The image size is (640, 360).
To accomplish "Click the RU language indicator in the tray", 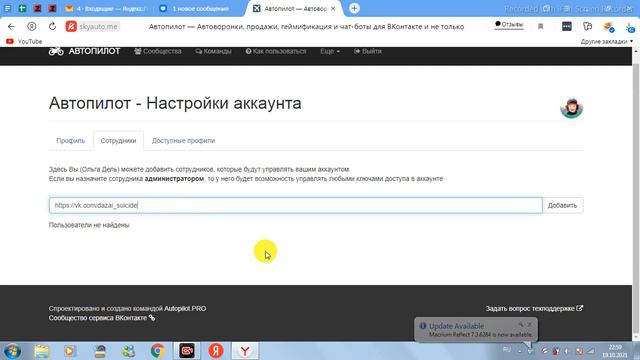I will (x=507, y=350).
